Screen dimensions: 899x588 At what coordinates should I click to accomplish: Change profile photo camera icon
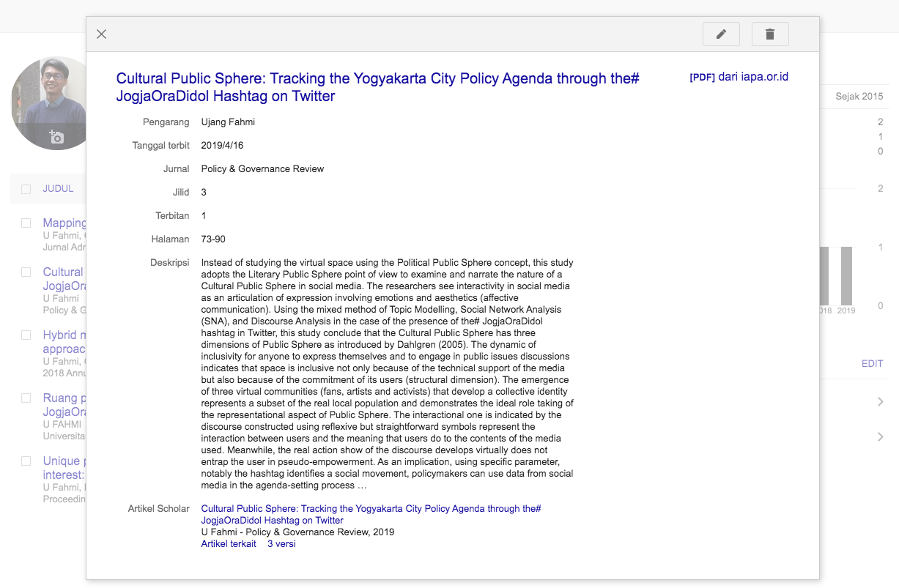(56, 136)
